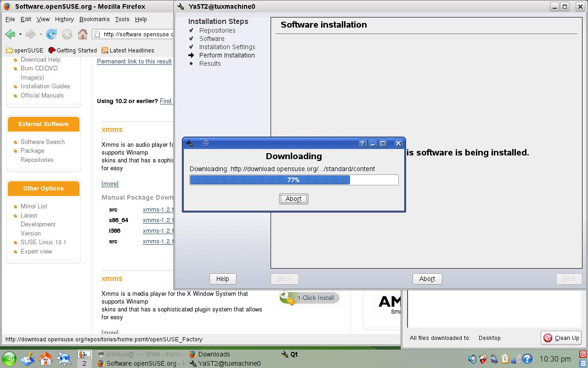Click the YaST2 bottom Abort button
The height and width of the screenshot is (368, 588).
click(x=427, y=279)
